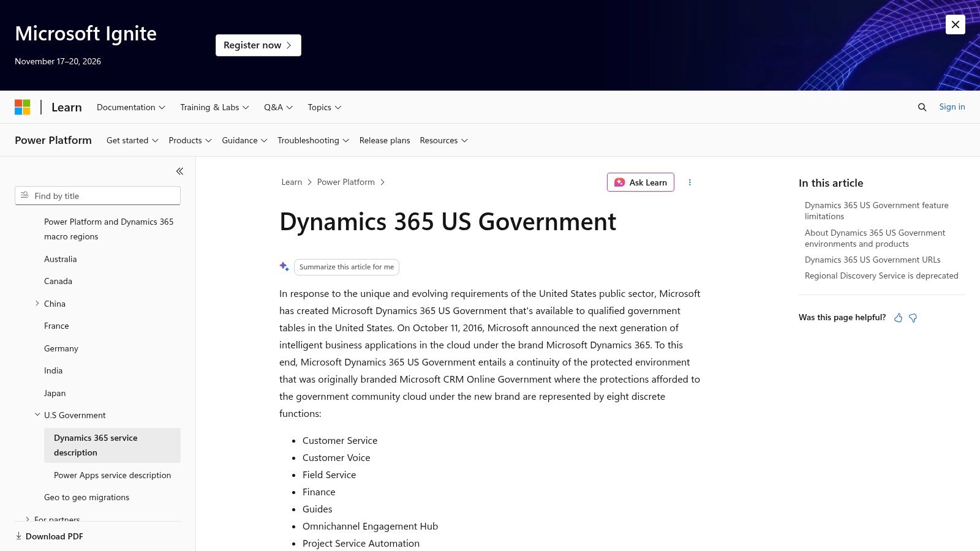Click the Power Platform heading link
The image size is (980, 551).
coord(53,140)
